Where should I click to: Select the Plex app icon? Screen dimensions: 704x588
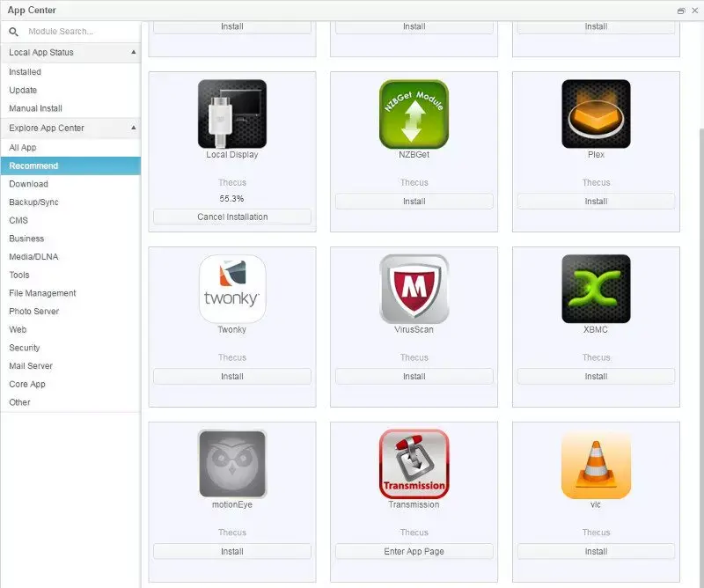pos(596,114)
